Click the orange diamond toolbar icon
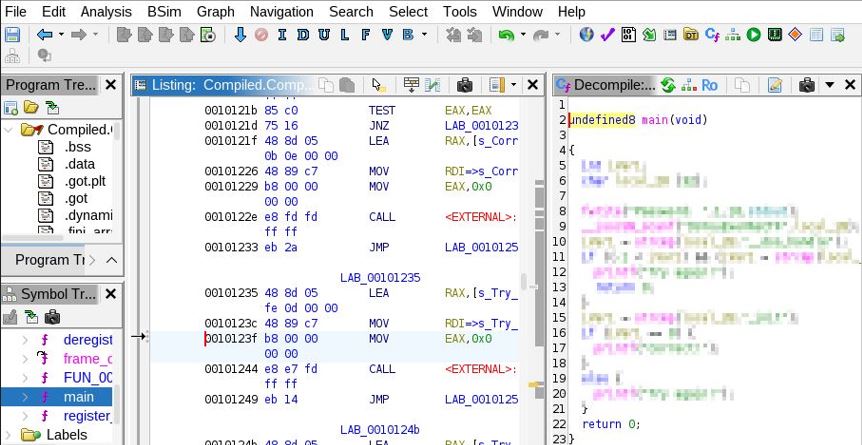The width and height of the screenshot is (862, 445). click(x=795, y=35)
